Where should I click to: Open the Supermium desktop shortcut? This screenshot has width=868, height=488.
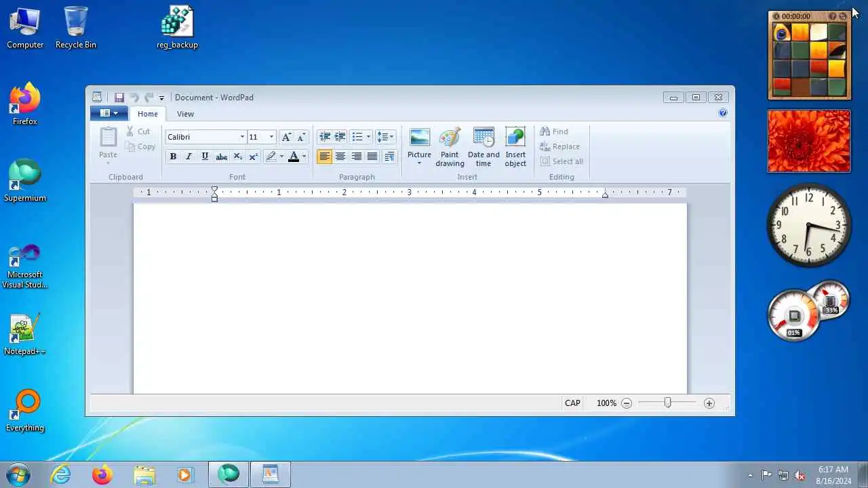[x=24, y=181]
